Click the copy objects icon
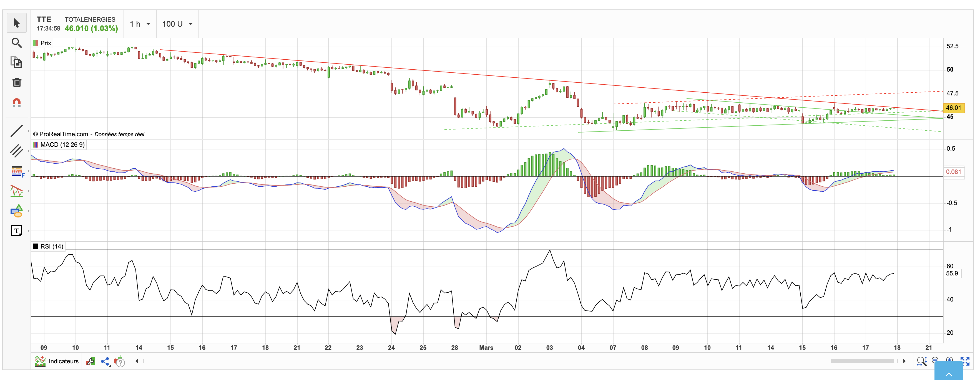Screen dimensions: 980x380 point(16,62)
